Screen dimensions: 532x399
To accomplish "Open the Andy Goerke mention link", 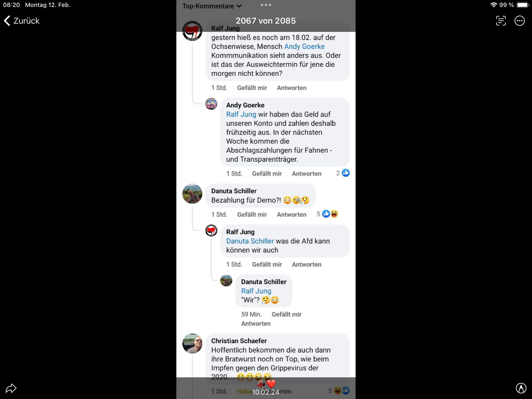I will pyautogui.click(x=304, y=47).
